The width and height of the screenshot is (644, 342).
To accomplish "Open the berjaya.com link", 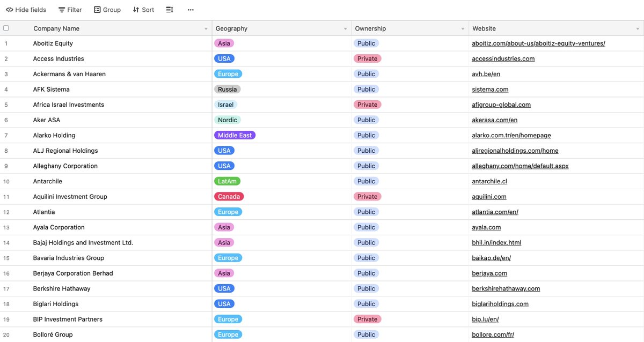I will [489, 273].
